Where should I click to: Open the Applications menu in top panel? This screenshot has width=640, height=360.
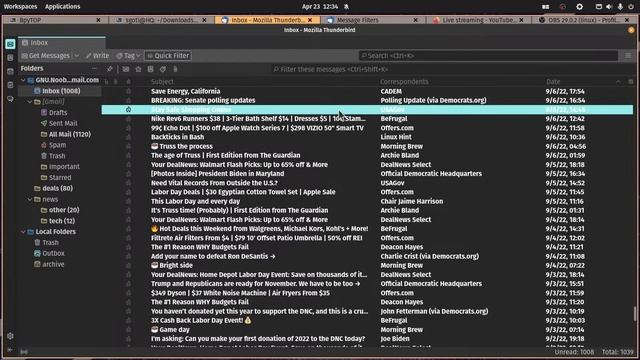pyautogui.click(x=62, y=7)
